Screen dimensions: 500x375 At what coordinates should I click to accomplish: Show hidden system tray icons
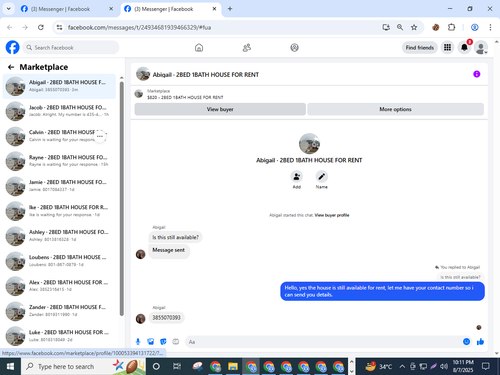402,367
